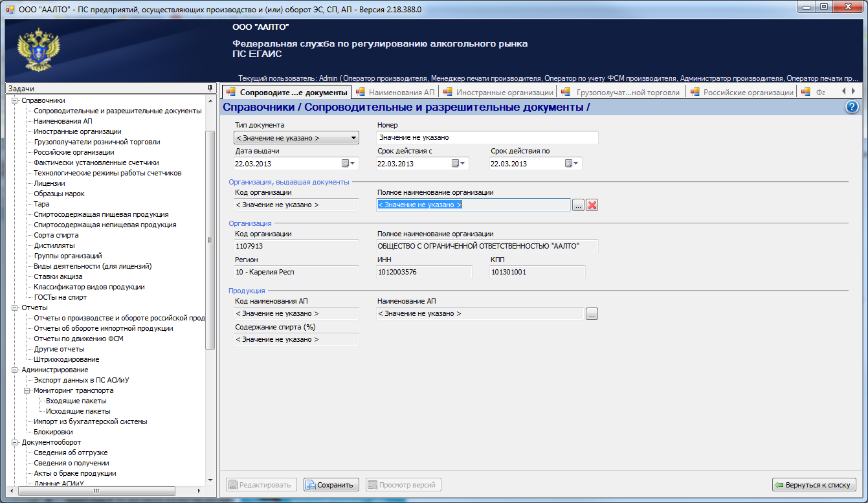868x503 pixels.
Task: Open calendar for Дата выдачи field
Action: pos(349,163)
